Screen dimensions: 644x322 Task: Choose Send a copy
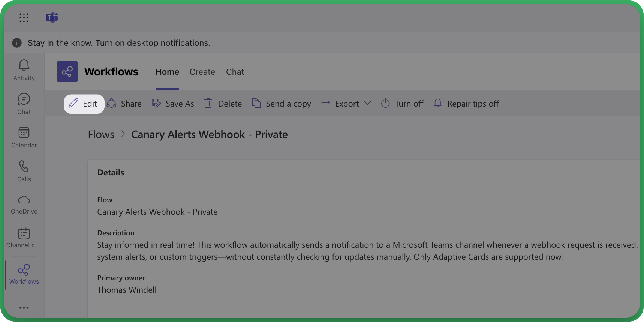tap(282, 104)
